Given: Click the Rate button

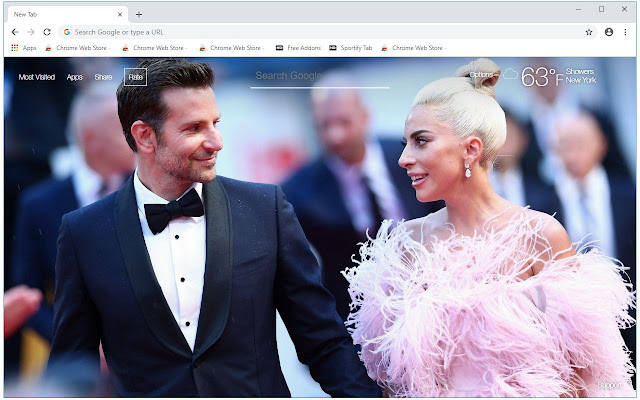Looking at the screenshot, I should (x=136, y=77).
